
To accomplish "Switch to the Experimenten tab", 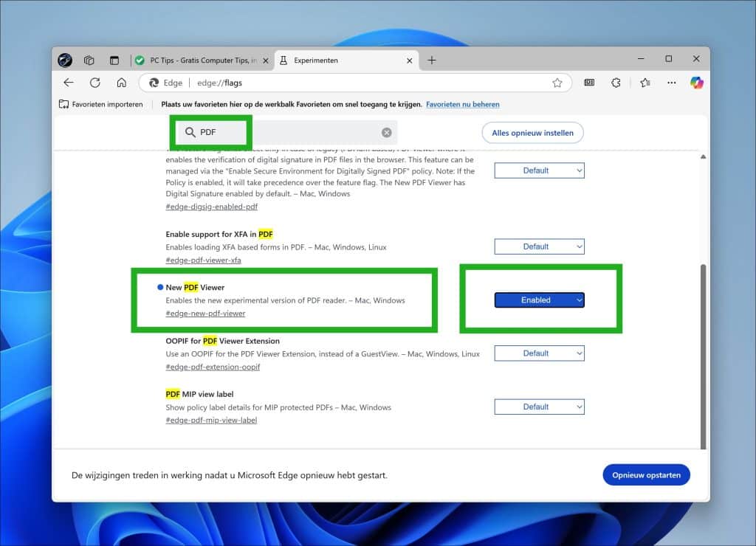I will pos(346,61).
